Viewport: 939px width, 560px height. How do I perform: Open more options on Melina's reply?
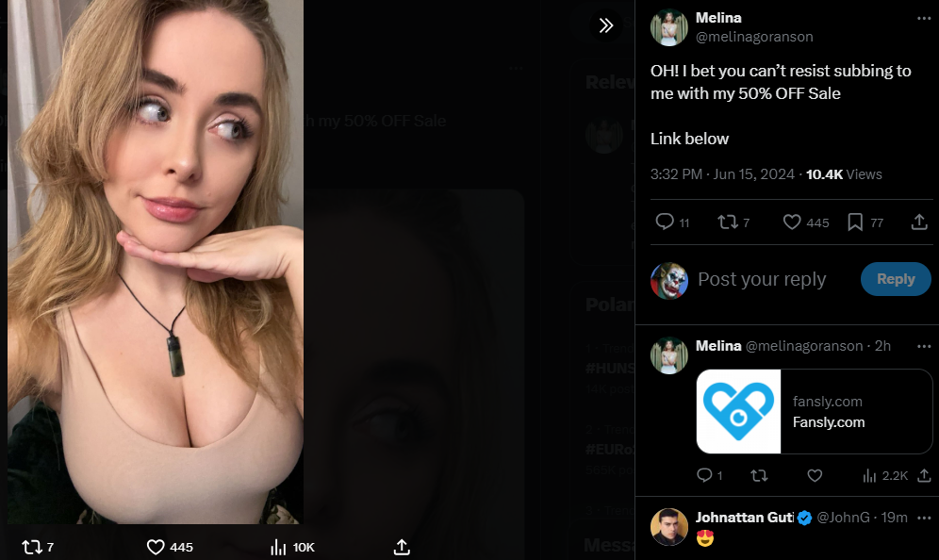(924, 346)
